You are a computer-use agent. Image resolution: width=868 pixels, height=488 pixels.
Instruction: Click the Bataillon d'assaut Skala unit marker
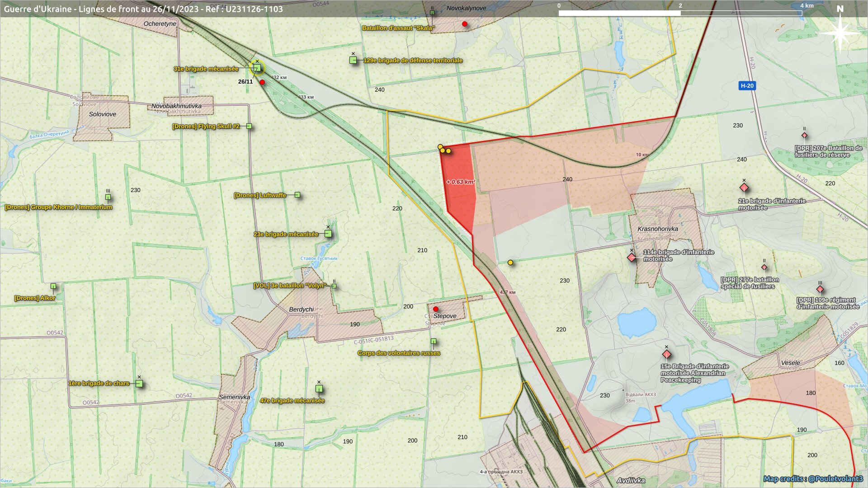(x=432, y=13)
